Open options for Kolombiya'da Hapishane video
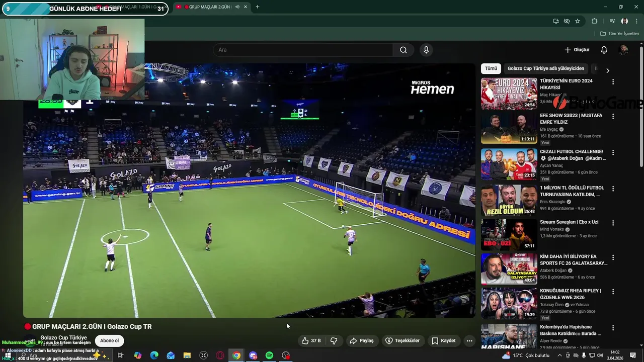 613,328
